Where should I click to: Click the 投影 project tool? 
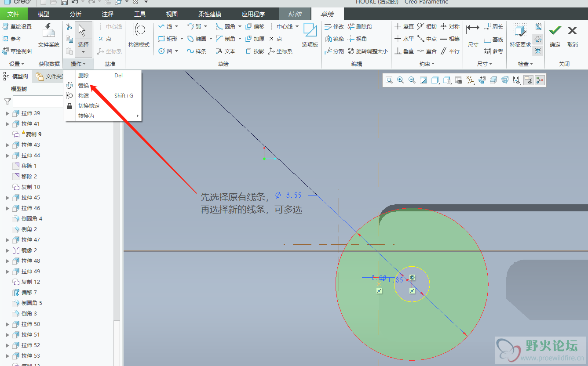click(x=255, y=51)
